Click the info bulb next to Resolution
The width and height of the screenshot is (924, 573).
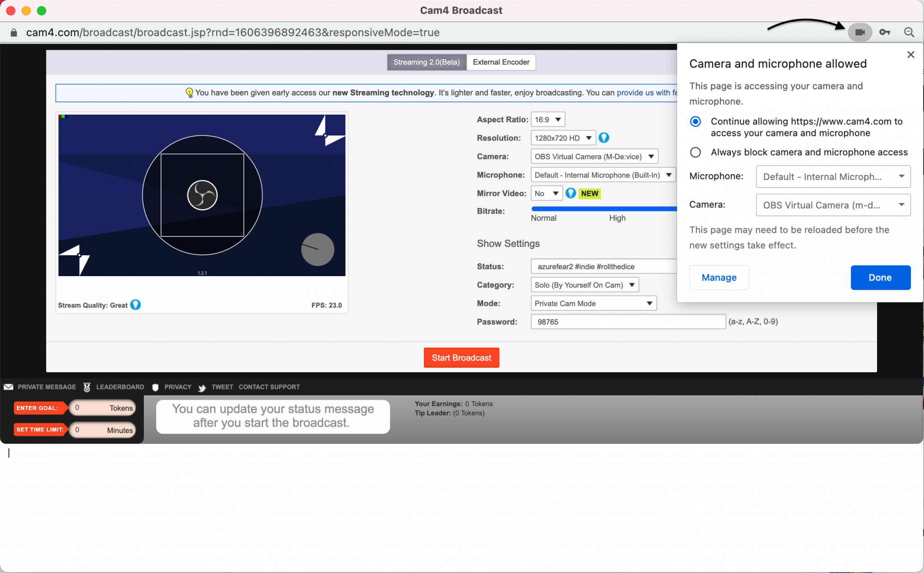(604, 138)
